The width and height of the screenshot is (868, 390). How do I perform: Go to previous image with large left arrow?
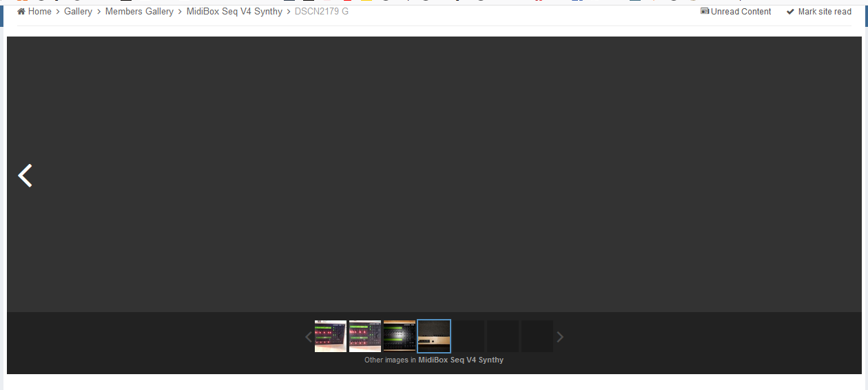pos(25,176)
